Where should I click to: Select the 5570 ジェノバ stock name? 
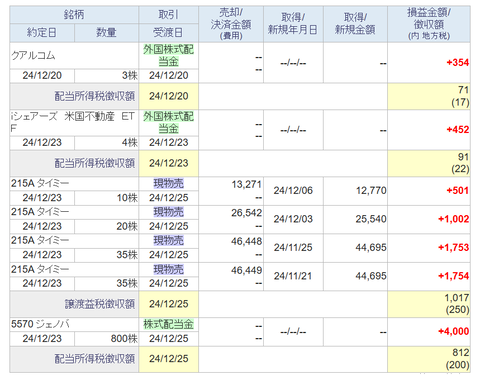click(x=40, y=324)
